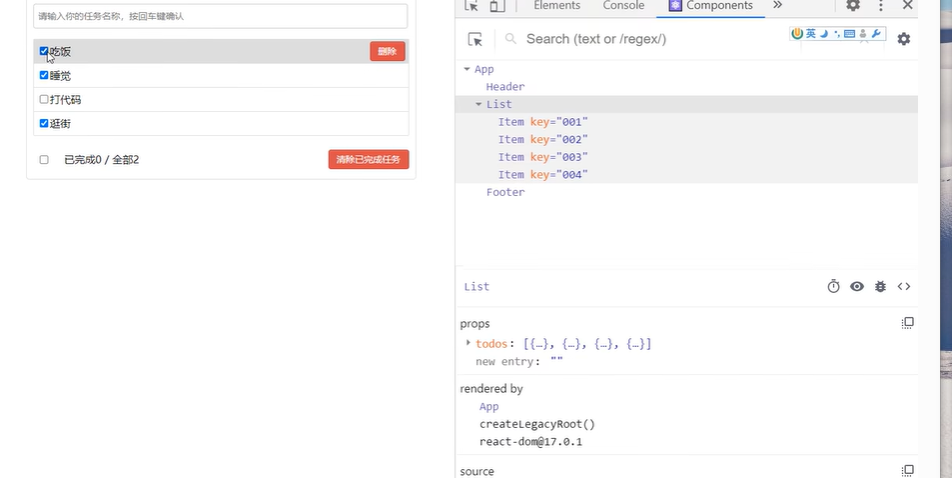Click the DevTools inspect element cursor icon
Image resolution: width=952 pixels, height=478 pixels.
[472, 5]
